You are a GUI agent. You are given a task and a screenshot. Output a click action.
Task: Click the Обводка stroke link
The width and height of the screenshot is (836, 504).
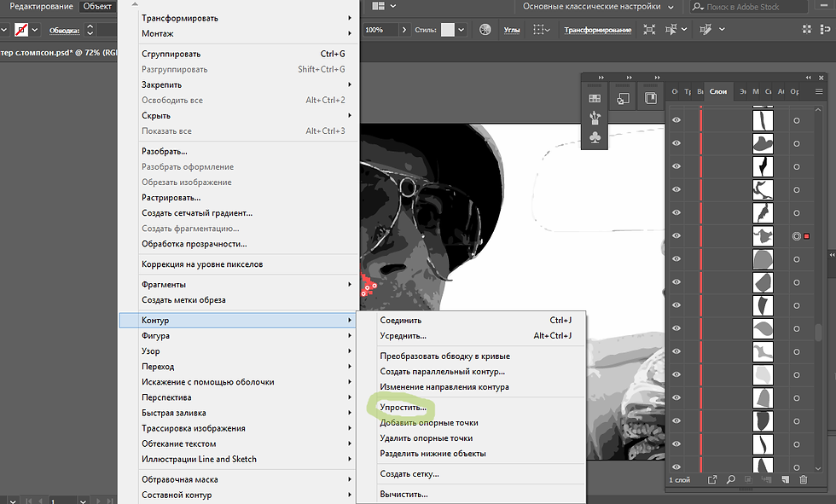[65, 31]
